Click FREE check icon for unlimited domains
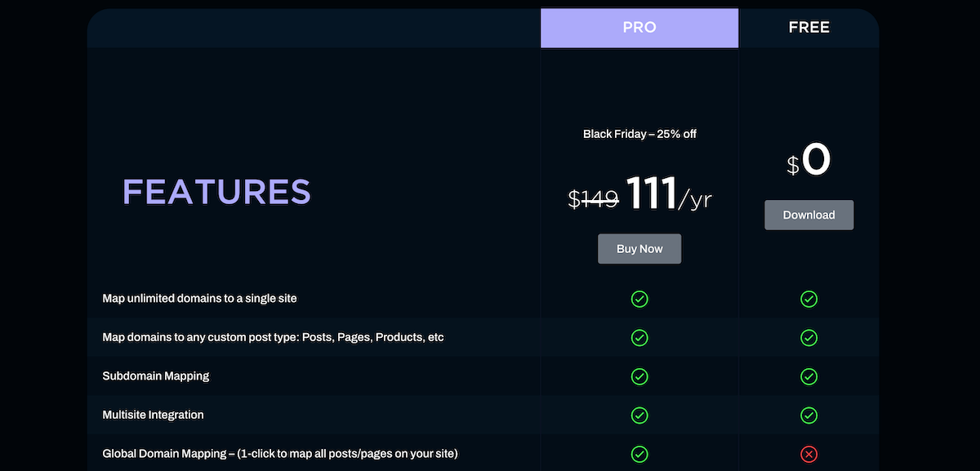The height and width of the screenshot is (471, 980). tap(808, 299)
